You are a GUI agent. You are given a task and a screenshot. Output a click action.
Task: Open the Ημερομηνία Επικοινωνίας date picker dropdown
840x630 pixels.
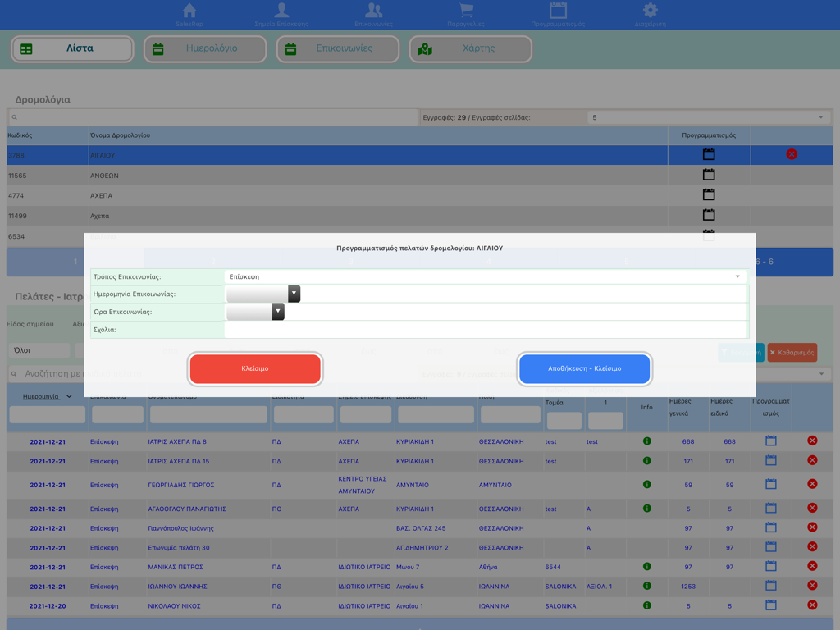coord(293,294)
